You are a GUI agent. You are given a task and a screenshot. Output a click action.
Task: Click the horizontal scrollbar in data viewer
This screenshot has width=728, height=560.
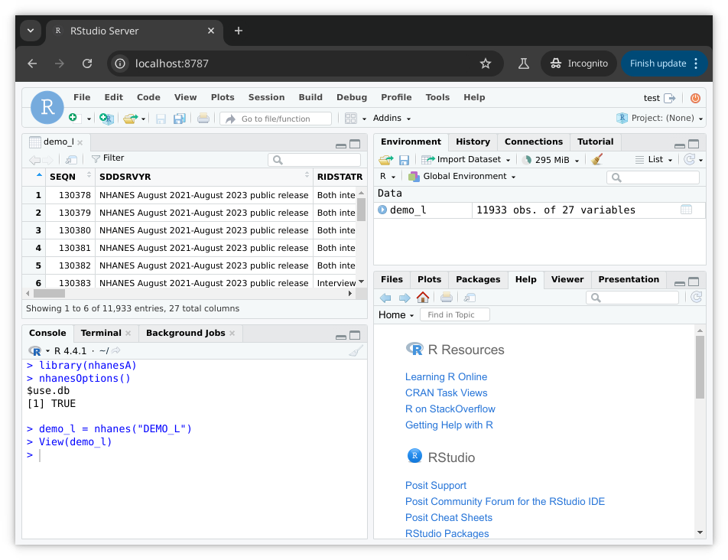point(50,294)
